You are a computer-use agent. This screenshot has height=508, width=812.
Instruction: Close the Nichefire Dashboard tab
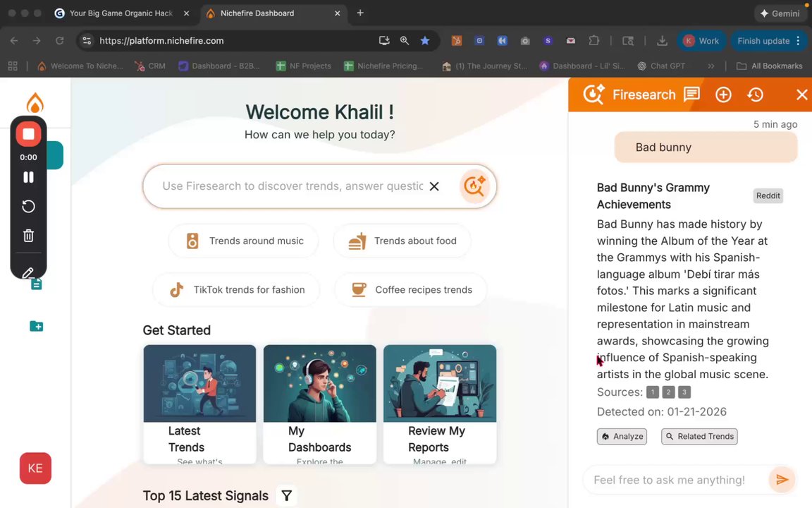337,13
